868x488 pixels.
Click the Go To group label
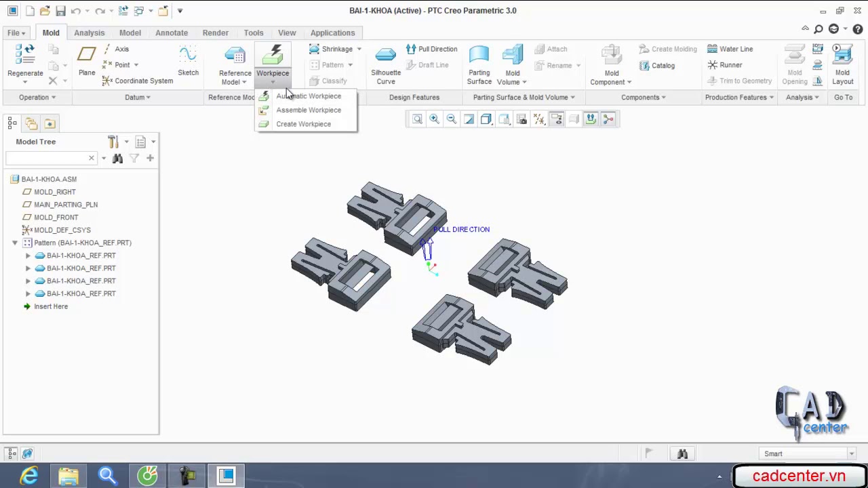(x=844, y=98)
